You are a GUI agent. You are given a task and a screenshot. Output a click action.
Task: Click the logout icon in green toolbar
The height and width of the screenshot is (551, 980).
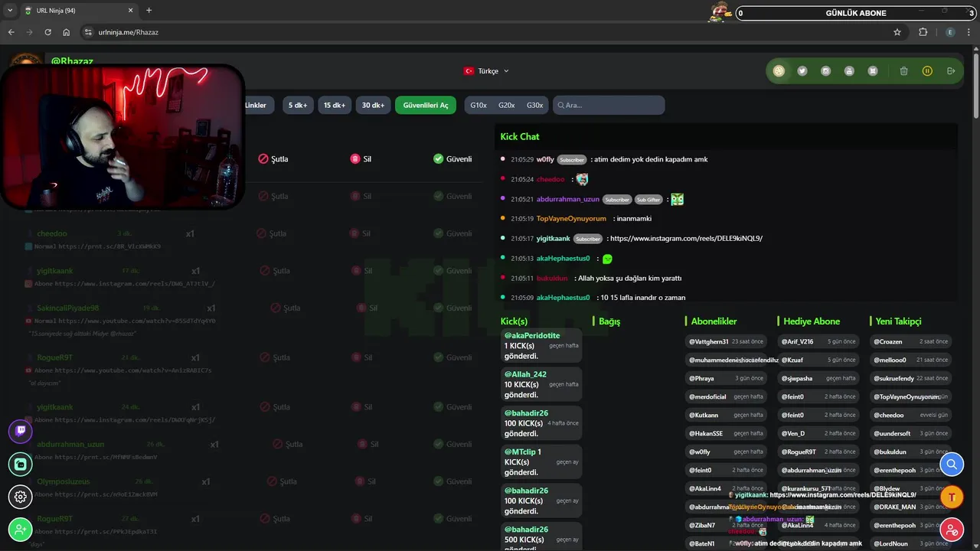click(951, 71)
